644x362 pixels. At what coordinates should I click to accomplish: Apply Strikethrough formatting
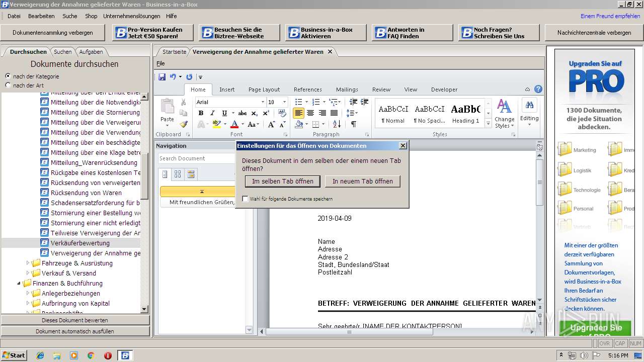click(x=243, y=113)
